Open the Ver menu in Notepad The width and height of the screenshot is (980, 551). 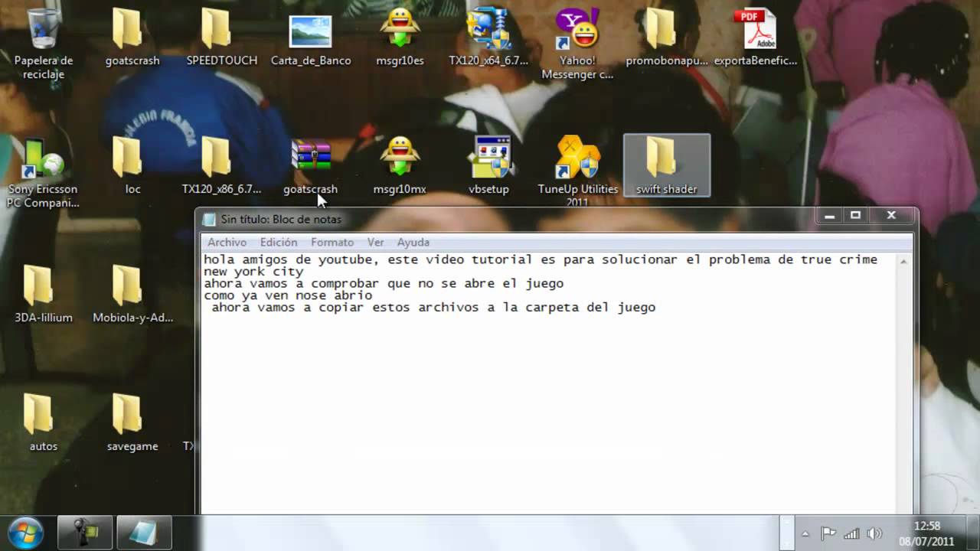[375, 242]
